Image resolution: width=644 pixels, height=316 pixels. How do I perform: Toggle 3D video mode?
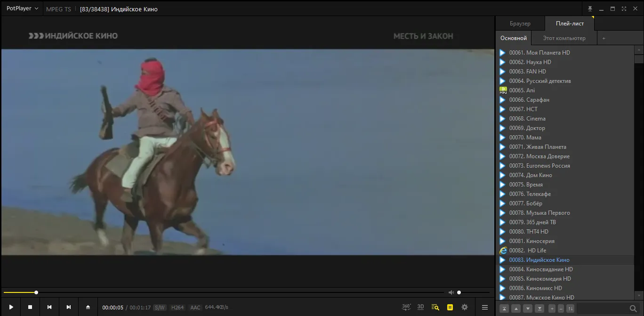click(x=421, y=307)
